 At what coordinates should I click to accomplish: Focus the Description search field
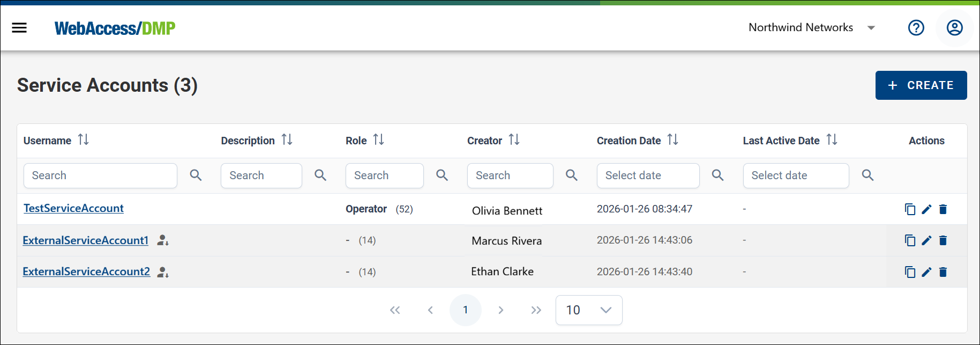coord(261,175)
